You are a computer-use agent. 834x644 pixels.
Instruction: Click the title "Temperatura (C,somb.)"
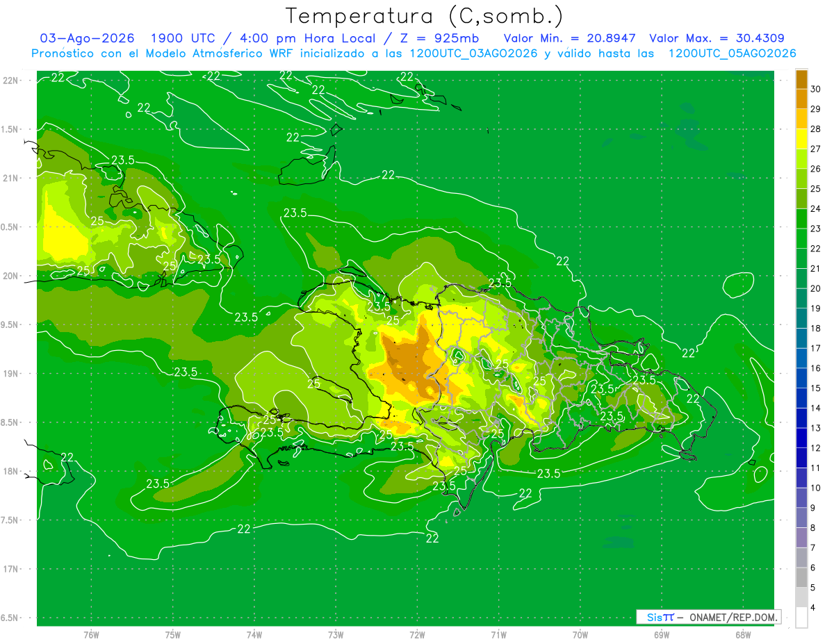point(424,16)
